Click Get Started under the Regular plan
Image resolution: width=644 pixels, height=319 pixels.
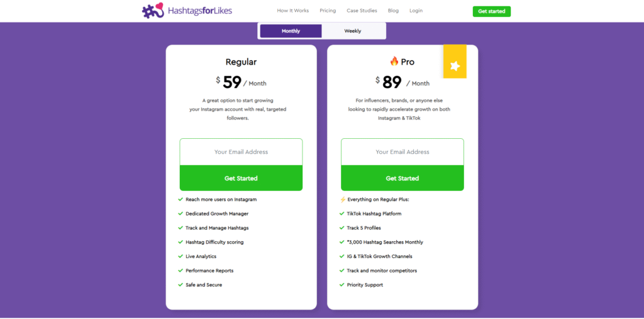tap(241, 178)
